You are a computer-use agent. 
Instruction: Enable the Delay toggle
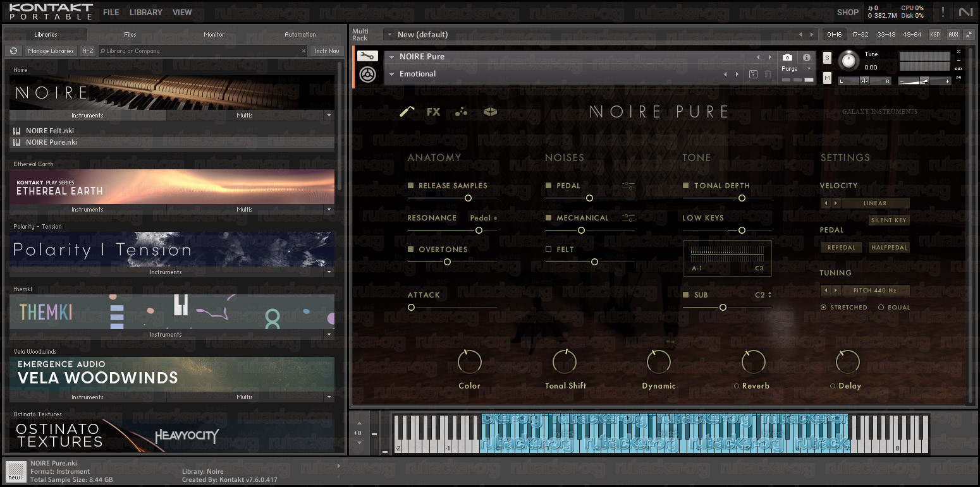pyautogui.click(x=833, y=386)
